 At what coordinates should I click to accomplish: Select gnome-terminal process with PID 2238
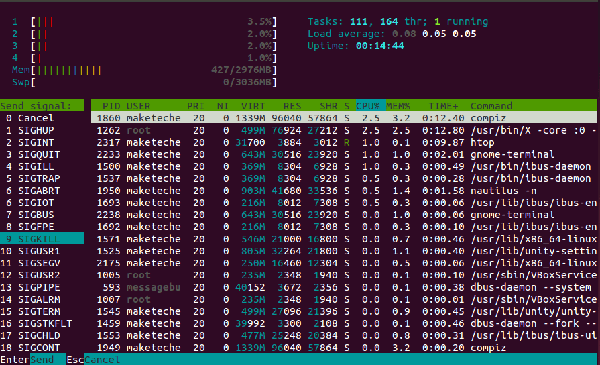344,215
